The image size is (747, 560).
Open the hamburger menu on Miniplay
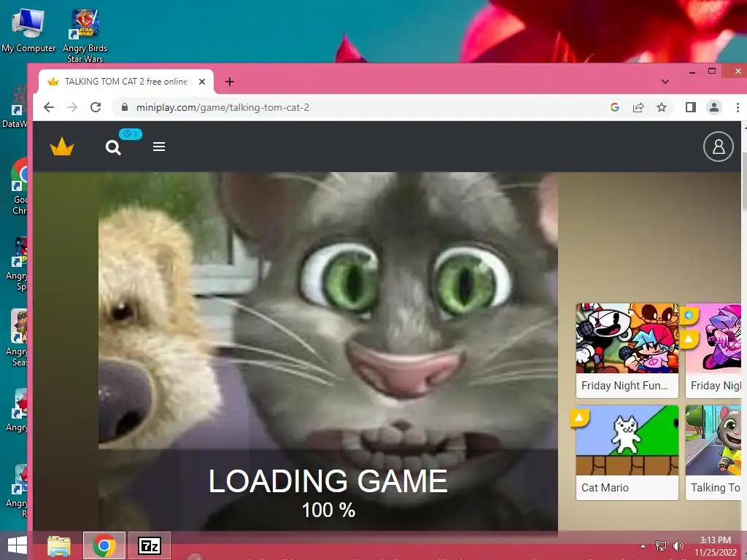(159, 147)
